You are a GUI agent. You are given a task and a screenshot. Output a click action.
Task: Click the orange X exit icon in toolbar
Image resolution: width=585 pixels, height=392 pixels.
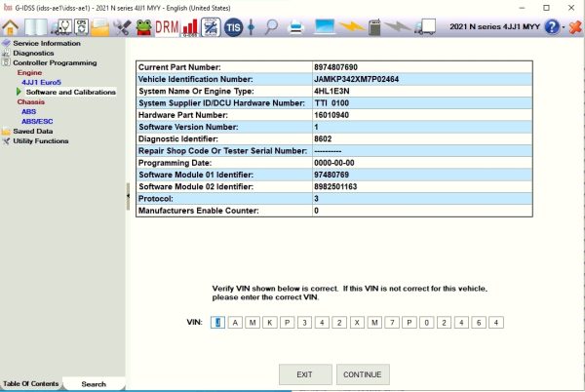point(575,27)
